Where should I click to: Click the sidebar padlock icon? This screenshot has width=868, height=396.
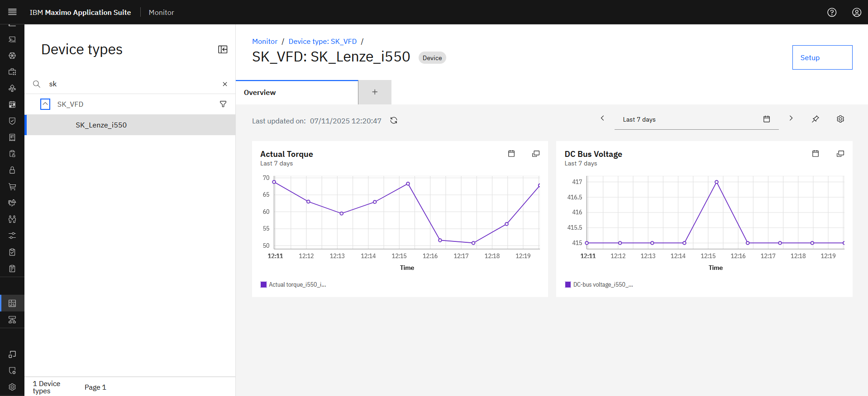(12, 170)
